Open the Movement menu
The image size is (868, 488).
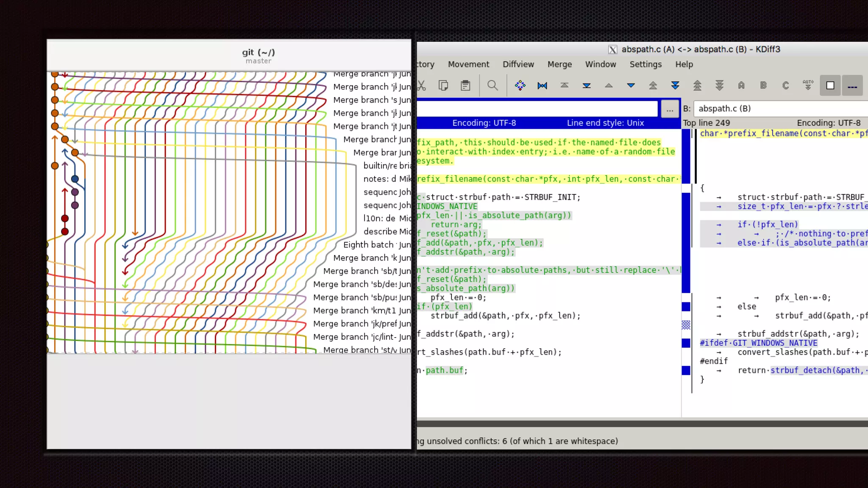468,64
